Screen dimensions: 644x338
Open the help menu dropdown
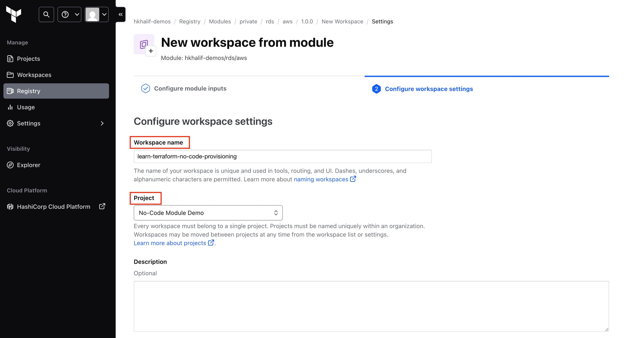click(x=69, y=14)
